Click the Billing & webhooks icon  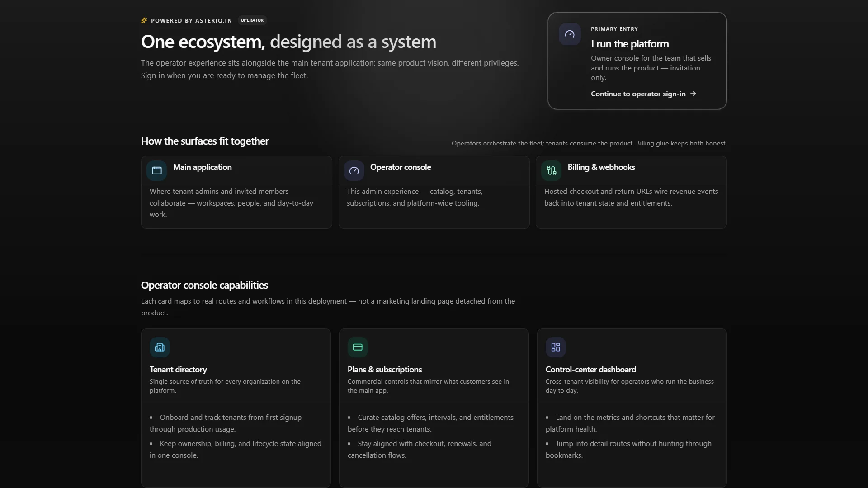552,170
